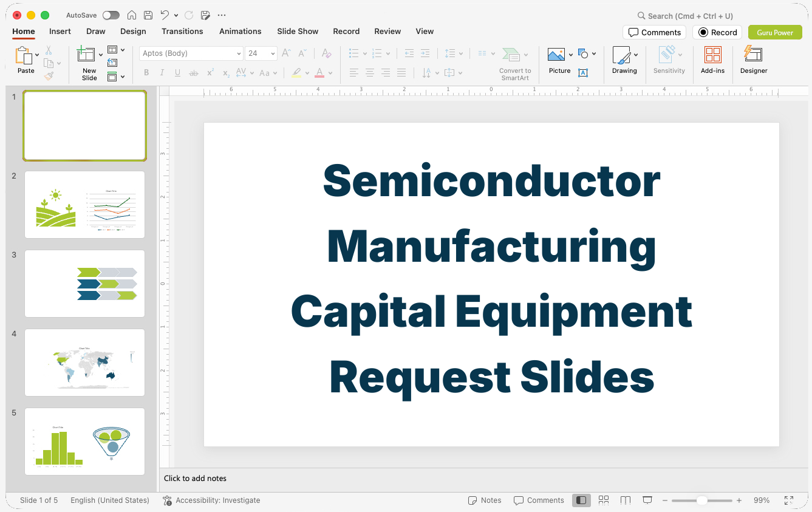Apply the red font color
Viewport: 812px width, 512px height.
[x=319, y=73]
